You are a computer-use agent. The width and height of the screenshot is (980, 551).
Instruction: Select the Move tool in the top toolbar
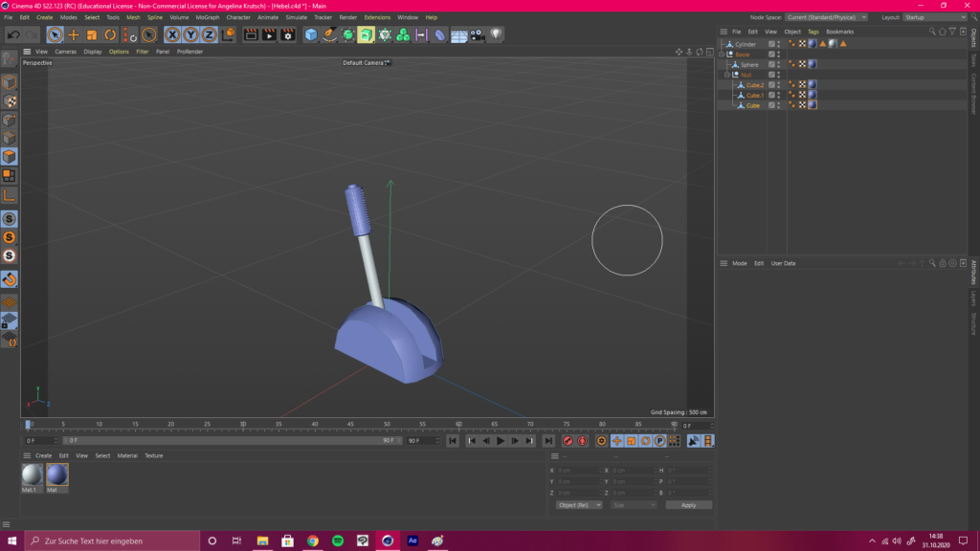tap(74, 35)
